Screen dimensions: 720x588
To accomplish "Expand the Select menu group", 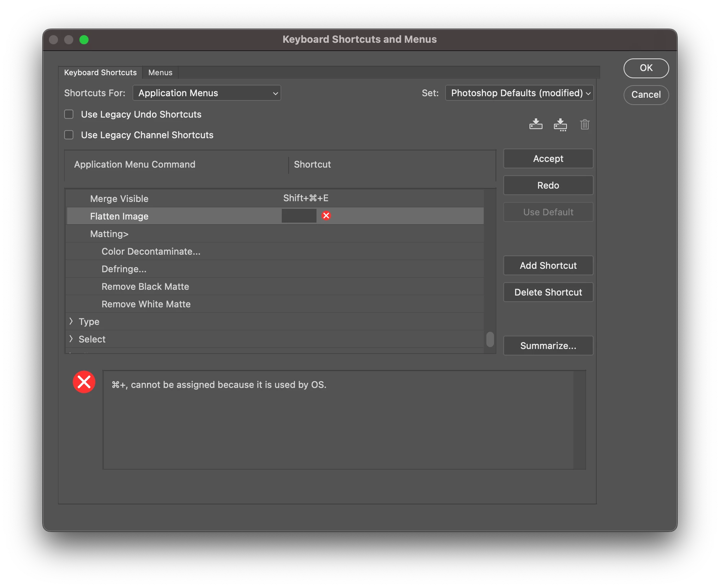I will pos(71,339).
